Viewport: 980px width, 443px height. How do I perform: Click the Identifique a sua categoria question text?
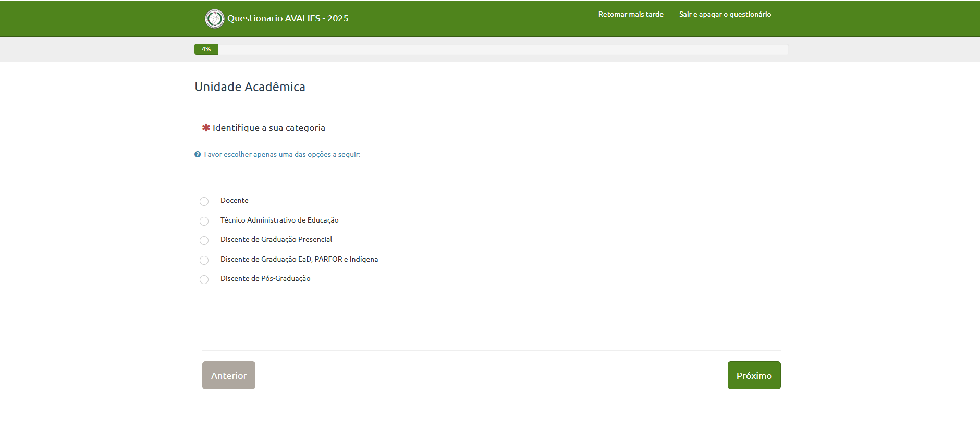(x=268, y=128)
